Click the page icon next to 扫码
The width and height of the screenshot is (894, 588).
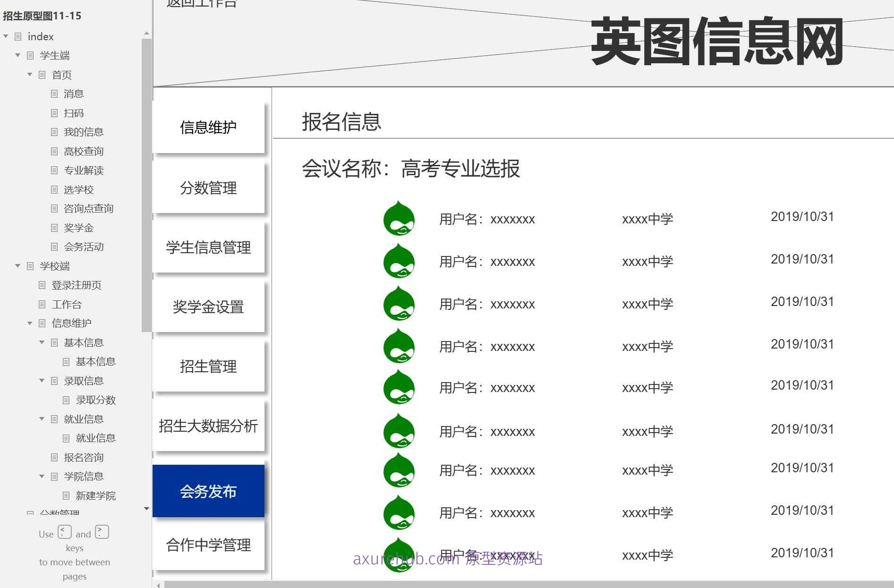54,113
